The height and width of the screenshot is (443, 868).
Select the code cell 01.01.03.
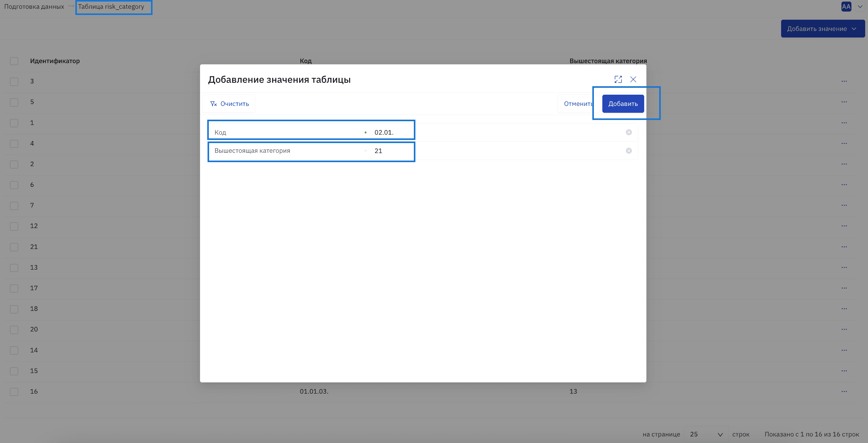pyautogui.click(x=314, y=391)
